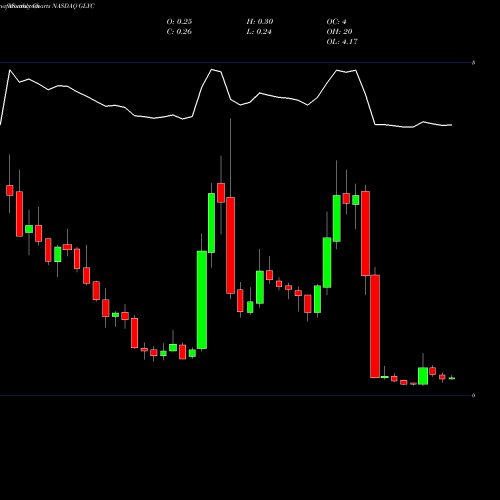Select the close price 'C: 0.26'
500x500 pixels.
point(179,32)
